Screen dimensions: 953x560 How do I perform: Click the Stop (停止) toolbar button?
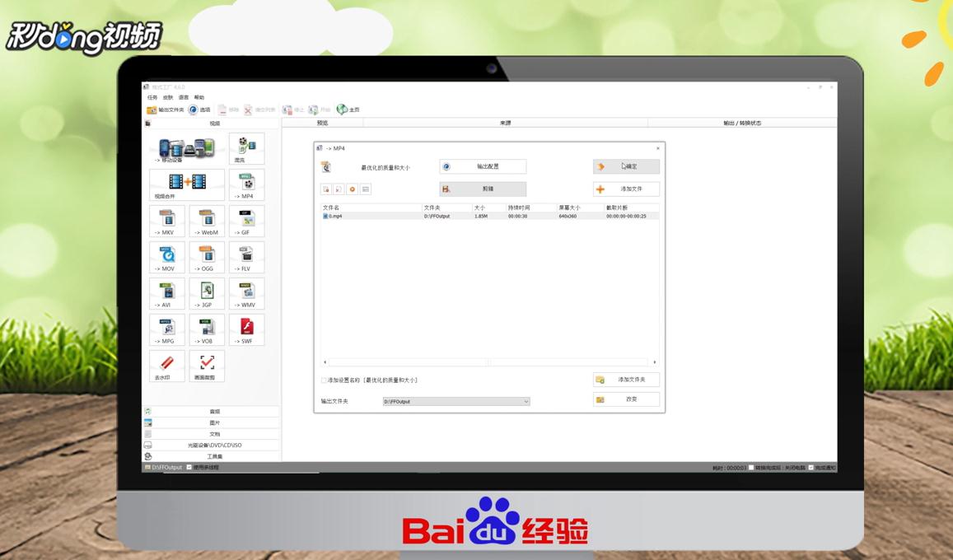tap(293, 110)
